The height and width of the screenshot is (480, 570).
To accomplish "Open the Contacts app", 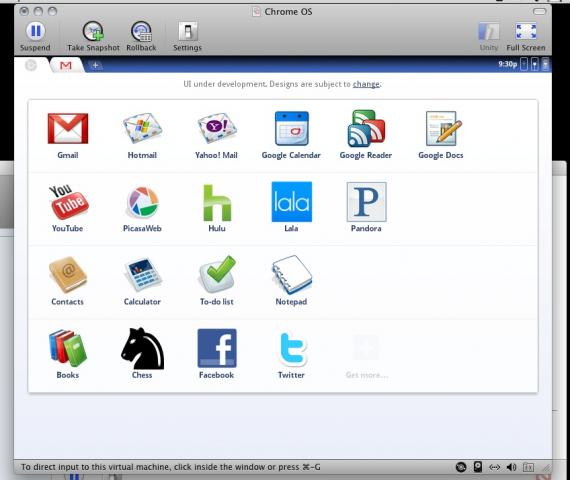I will (68, 275).
